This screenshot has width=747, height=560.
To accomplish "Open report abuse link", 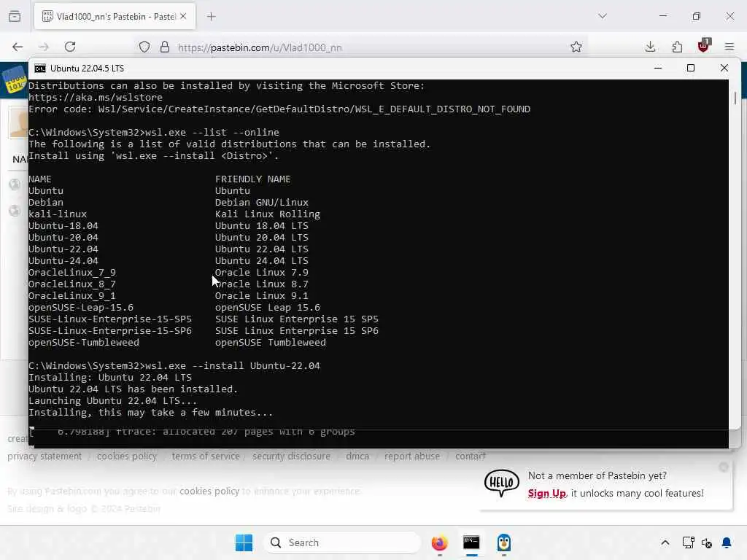I will click(412, 456).
